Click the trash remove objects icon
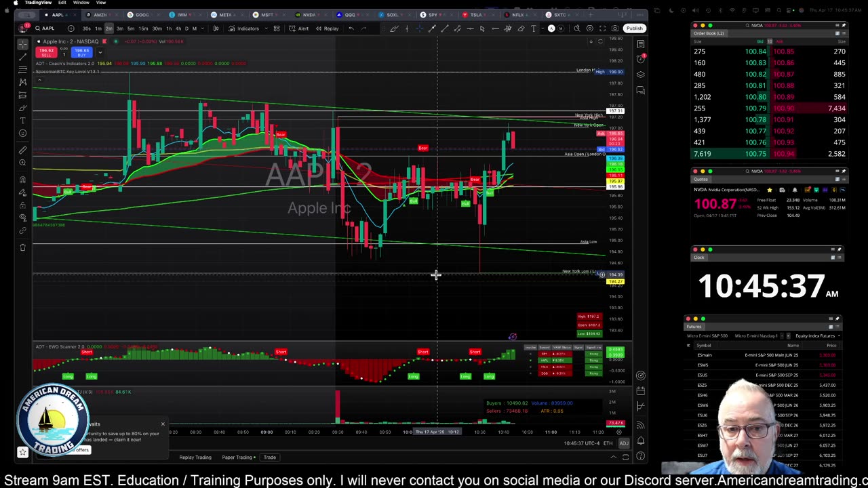 pos(22,247)
